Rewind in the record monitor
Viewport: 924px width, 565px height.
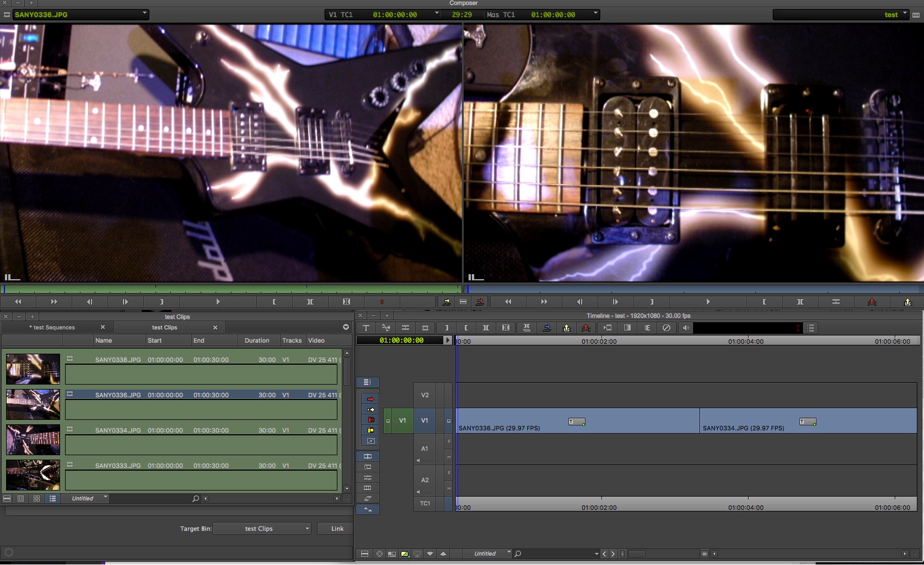click(x=508, y=302)
